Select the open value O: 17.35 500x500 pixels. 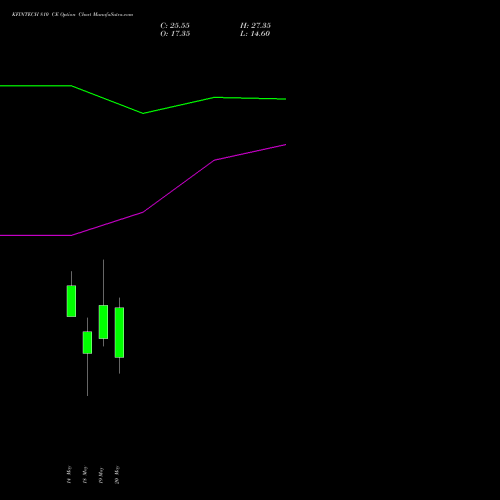pos(175,33)
